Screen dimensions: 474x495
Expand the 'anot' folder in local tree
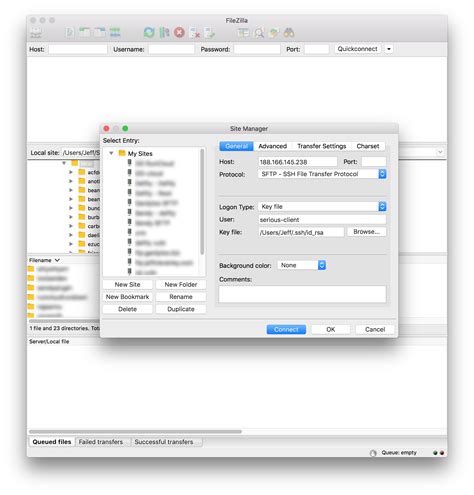(71, 181)
